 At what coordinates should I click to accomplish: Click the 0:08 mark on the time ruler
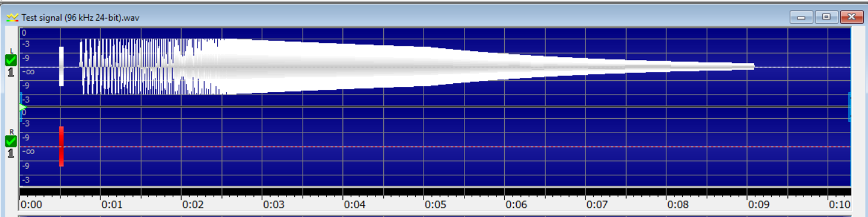678,205
